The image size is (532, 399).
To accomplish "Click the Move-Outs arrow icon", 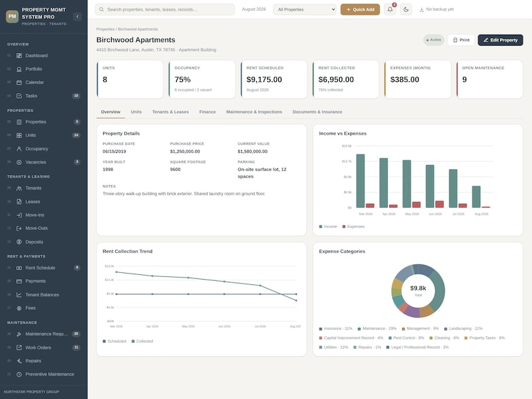I will click(x=19, y=228).
